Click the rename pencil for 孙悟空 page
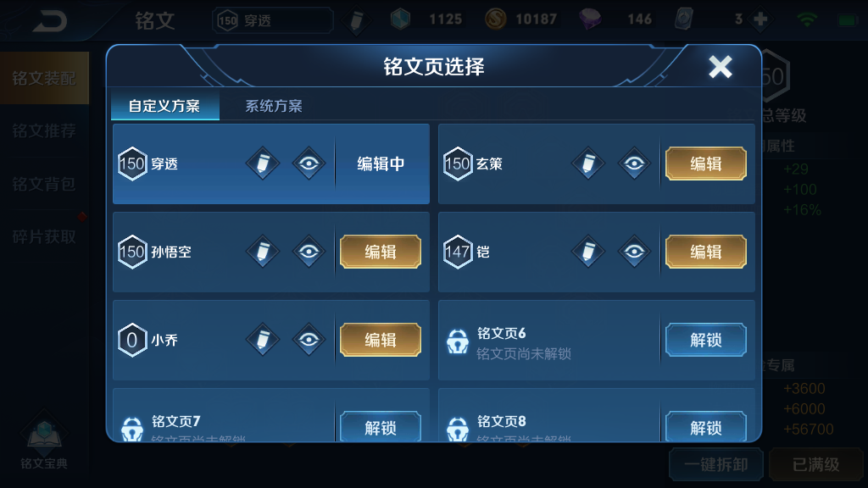Viewport: 868px width, 488px height. pyautogui.click(x=263, y=252)
